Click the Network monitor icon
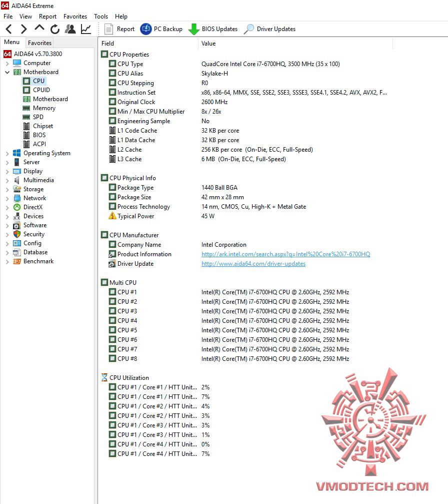This screenshot has height=504, width=448. (16, 198)
